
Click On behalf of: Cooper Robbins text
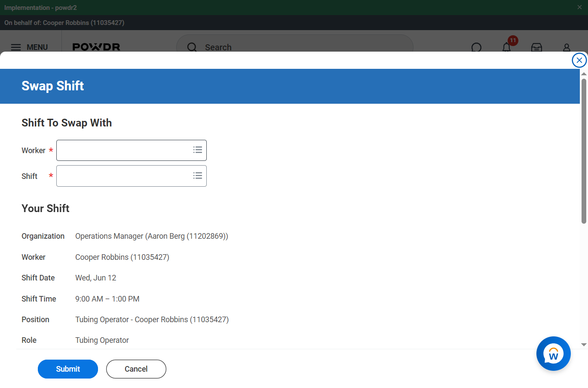(x=64, y=23)
